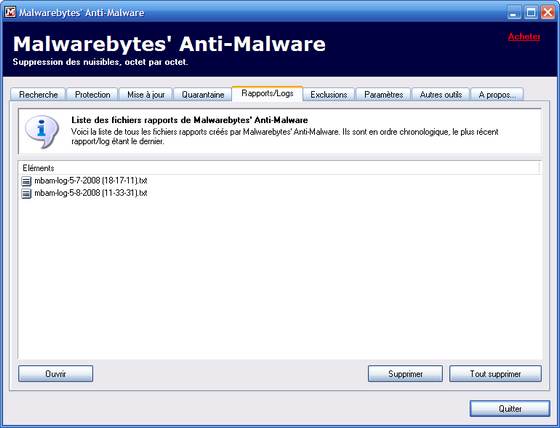Click the blue information bubble icon
The height and width of the screenshot is (428, 560).
(41, 131)
